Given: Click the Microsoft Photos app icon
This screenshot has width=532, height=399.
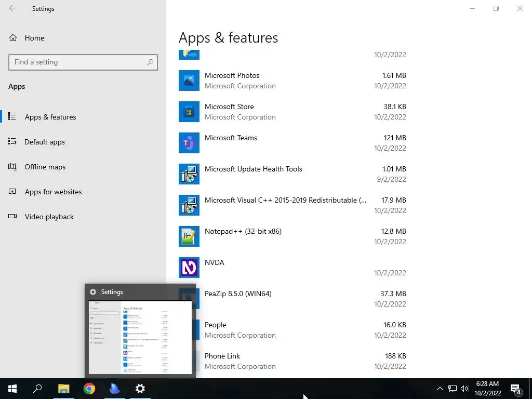Looking at the screenshot, I should click(189, 81).
